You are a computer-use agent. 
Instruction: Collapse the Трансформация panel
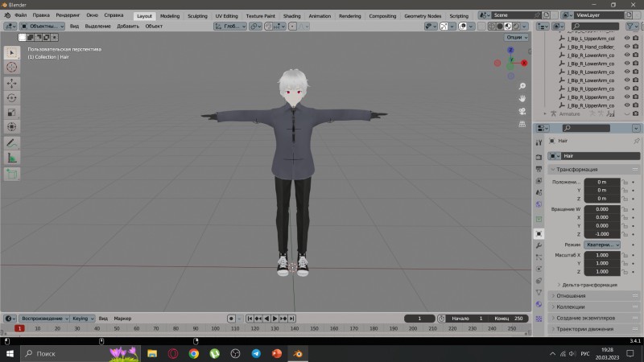(594, 169)
